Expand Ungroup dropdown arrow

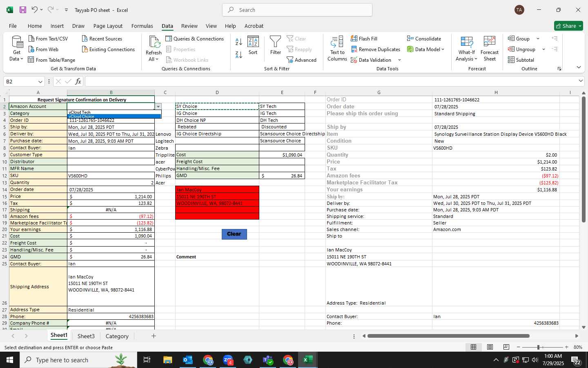coord(543,49)
